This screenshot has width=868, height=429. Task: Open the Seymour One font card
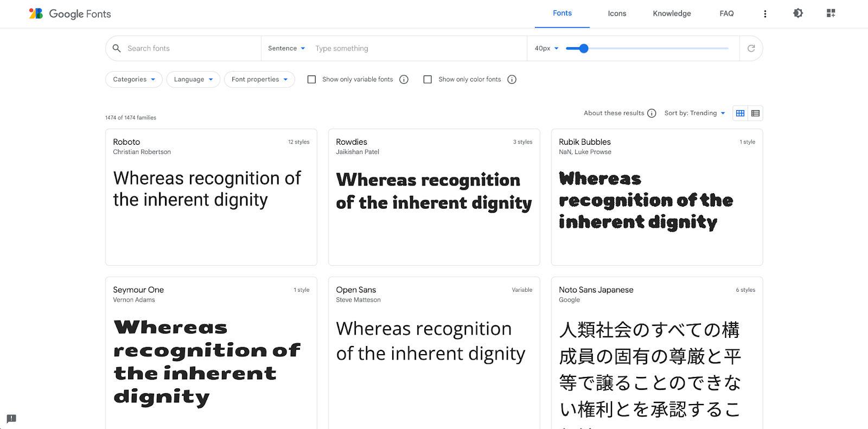pyautogui.click(x=211, y=353)
